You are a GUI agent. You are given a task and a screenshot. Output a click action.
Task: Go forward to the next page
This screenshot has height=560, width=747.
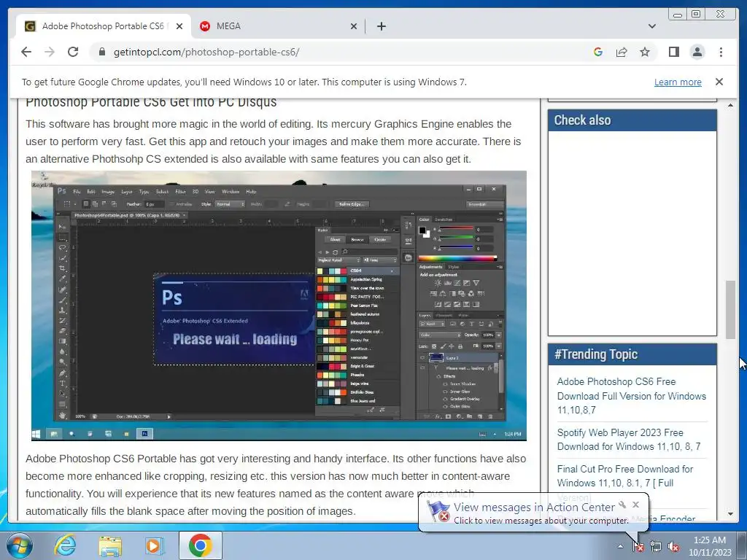50,52
